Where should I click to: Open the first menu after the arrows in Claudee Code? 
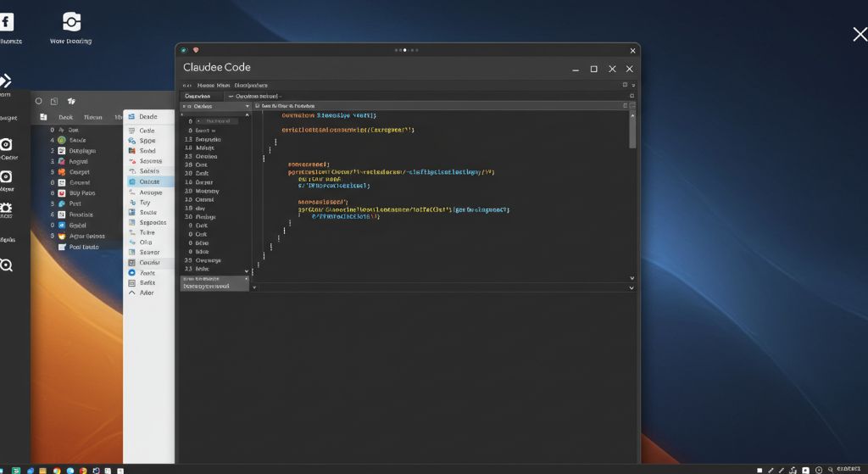205,86
